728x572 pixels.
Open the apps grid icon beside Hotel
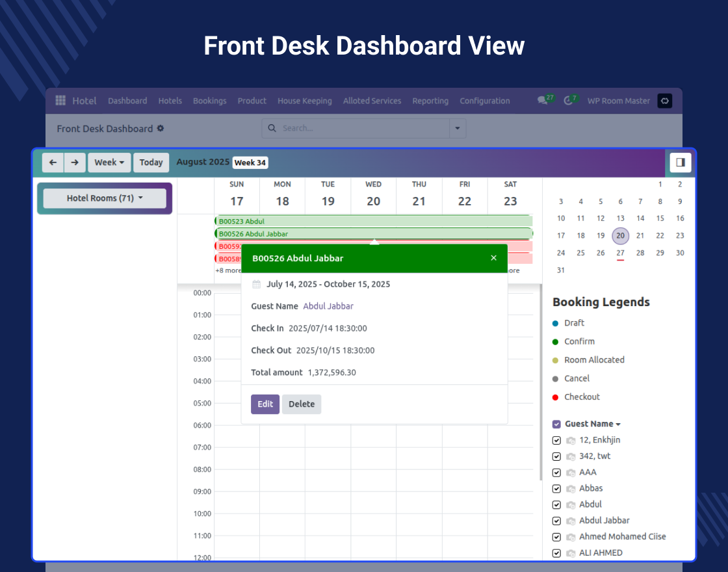pos(60,100)
